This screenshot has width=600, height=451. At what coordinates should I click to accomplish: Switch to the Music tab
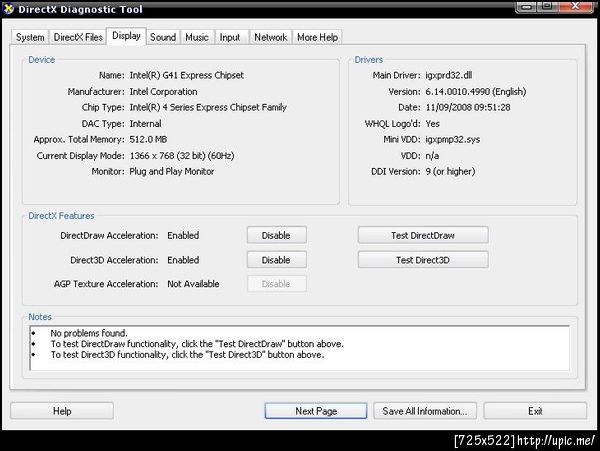pos(197,37)
